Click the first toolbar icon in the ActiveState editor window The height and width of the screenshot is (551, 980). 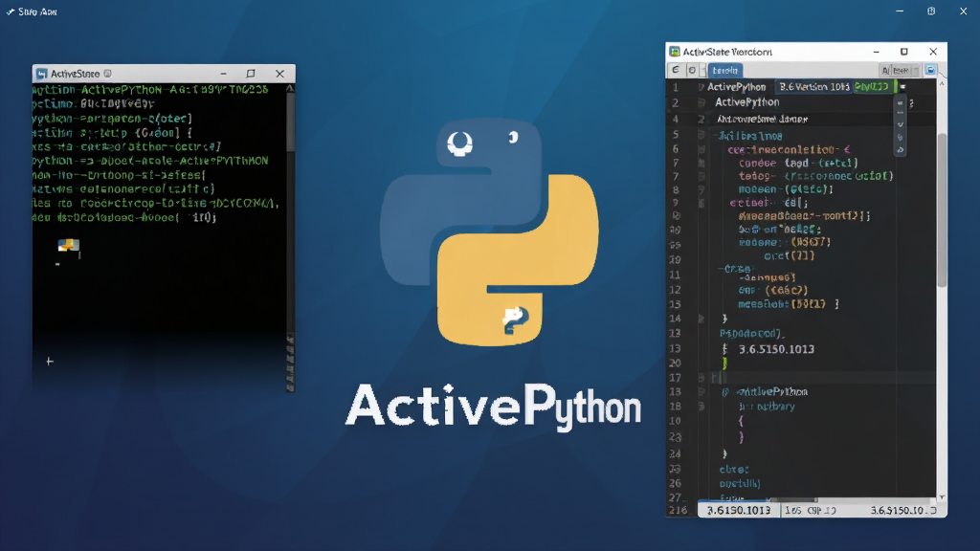point(675,70)
